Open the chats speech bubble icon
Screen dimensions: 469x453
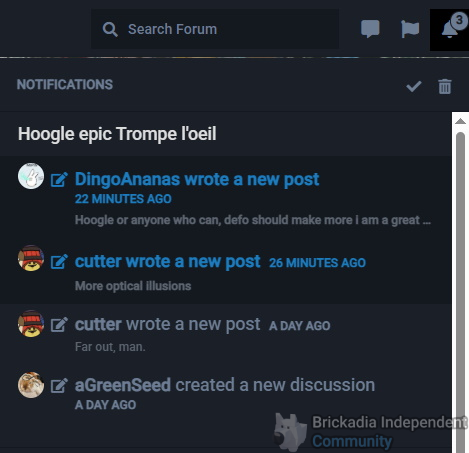click(370, 29)
